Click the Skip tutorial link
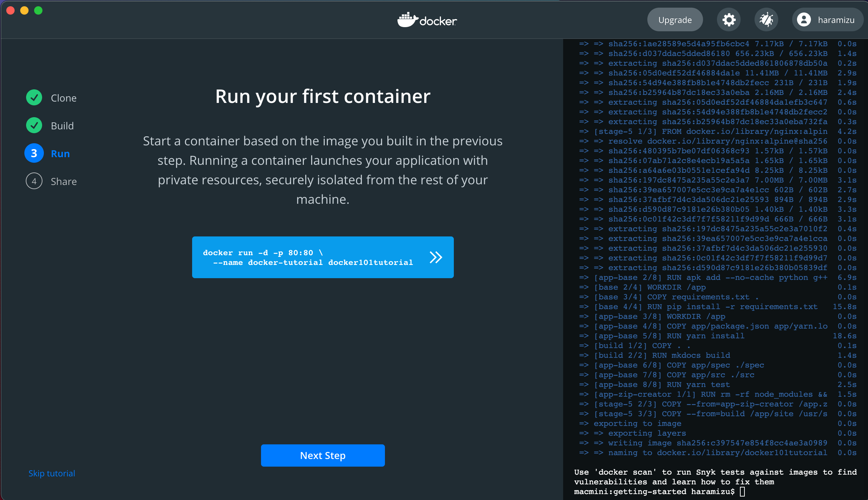868x500 pixels. click(52, 473)
